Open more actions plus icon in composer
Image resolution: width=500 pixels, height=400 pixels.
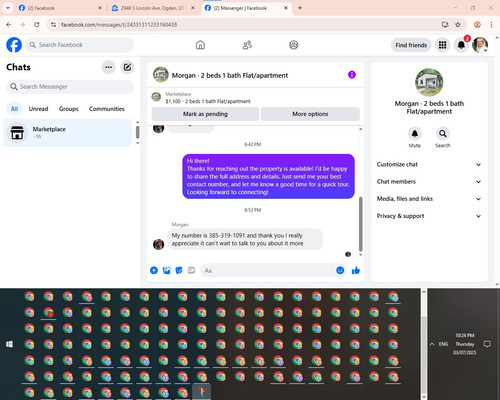coord(154,270)
